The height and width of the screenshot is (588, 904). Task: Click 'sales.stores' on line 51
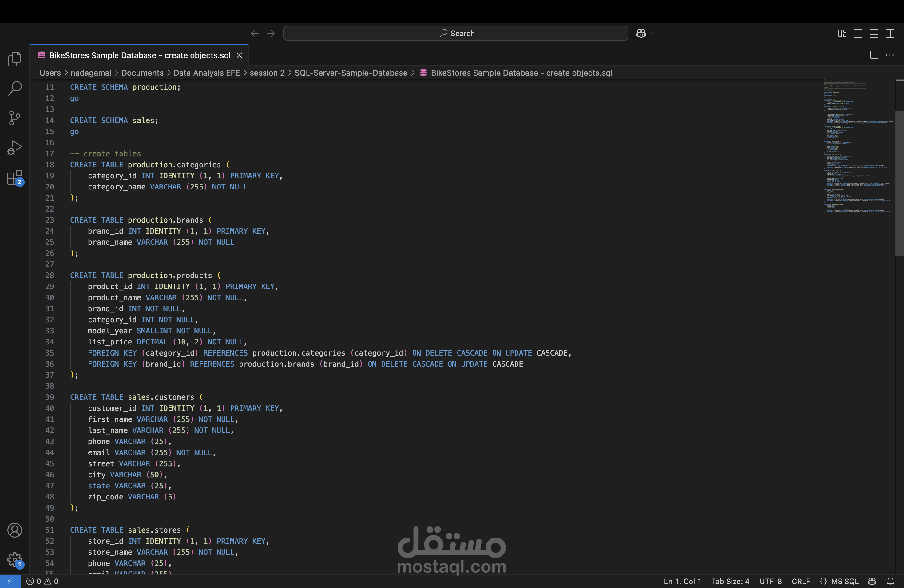pos(154,530)
